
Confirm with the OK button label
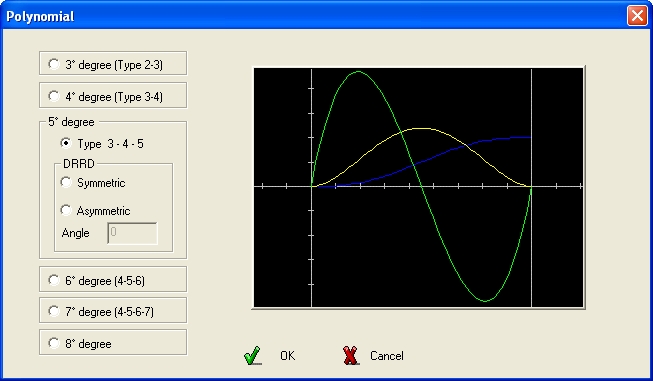287,356
